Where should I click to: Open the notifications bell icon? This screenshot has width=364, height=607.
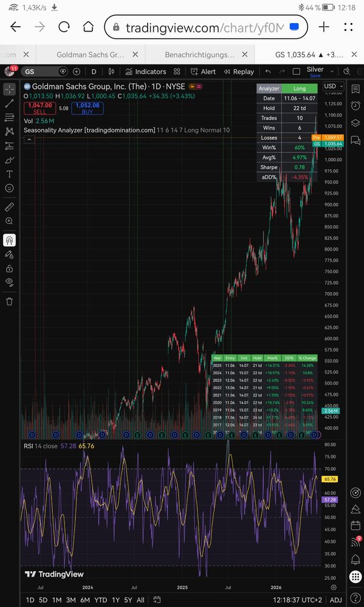355,559
